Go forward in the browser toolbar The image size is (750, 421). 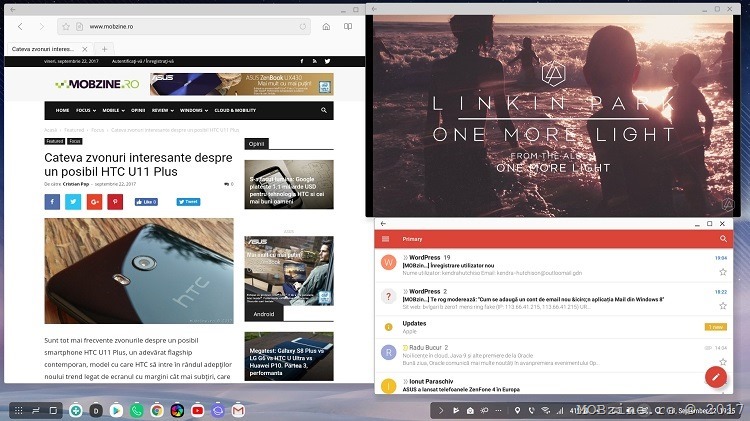tap(42, 27)
